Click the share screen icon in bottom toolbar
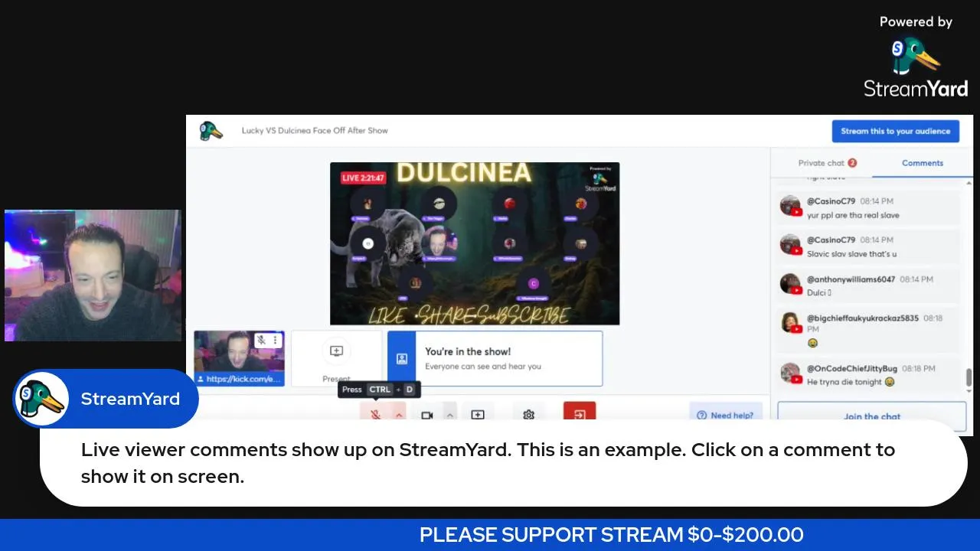This screenshot has height=551, width=980. tap(478, 415)
